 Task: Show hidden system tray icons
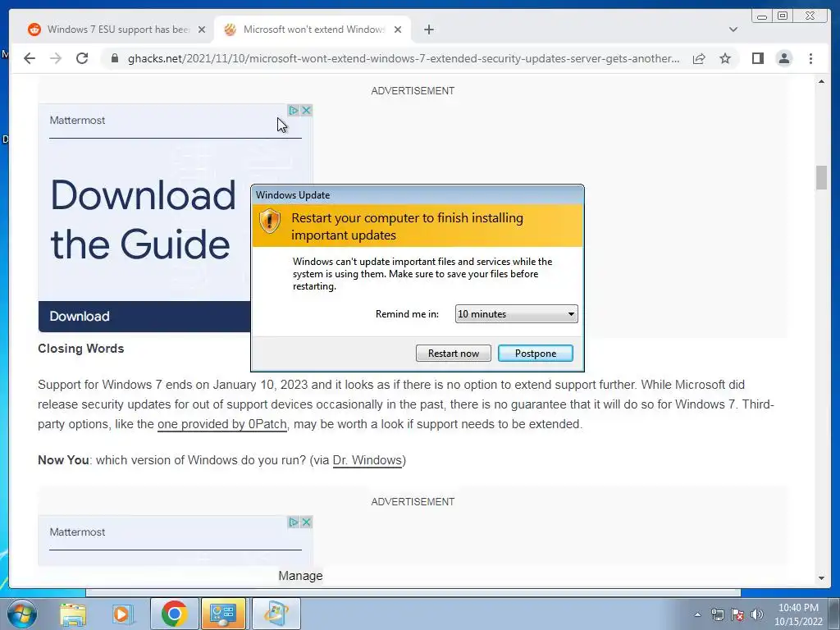pyautogui.click(x=697, y=614)
